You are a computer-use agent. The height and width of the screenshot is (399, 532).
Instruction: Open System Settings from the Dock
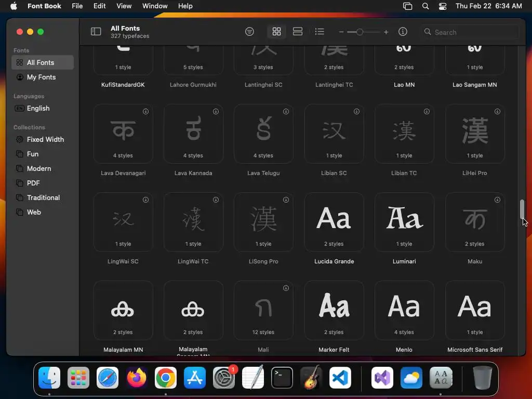[x=224, y=378]
